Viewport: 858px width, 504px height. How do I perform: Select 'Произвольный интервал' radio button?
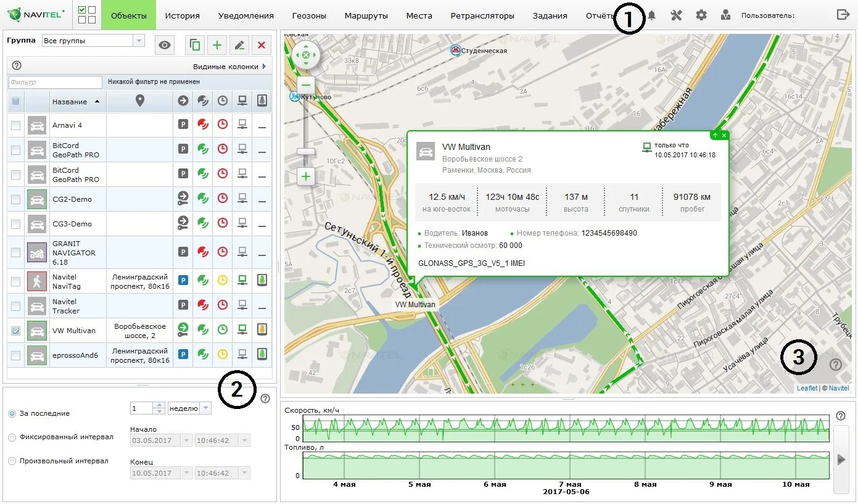pos(12,461)
